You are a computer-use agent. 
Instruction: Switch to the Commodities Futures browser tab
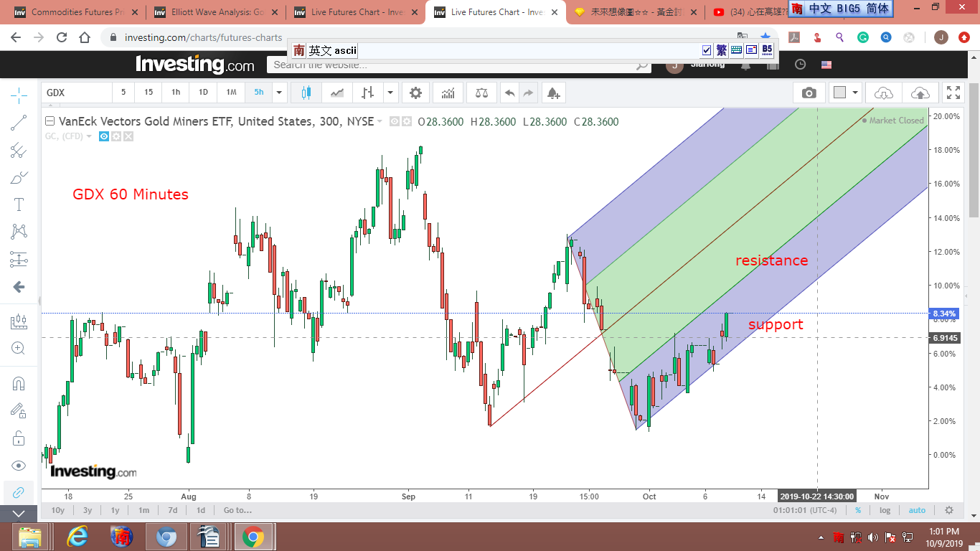77,12
